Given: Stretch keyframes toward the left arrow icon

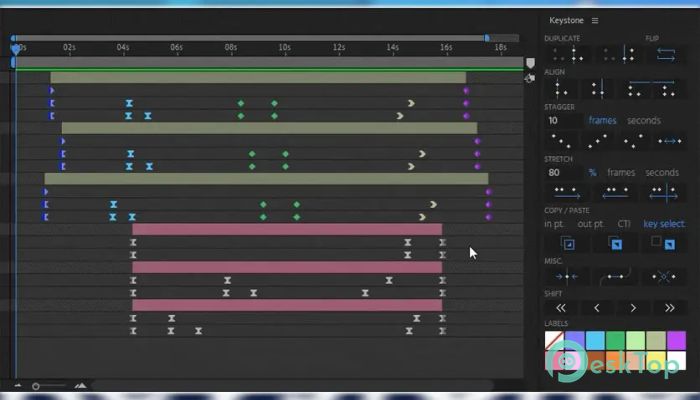Looking at the screenshot, I should 615,193.
